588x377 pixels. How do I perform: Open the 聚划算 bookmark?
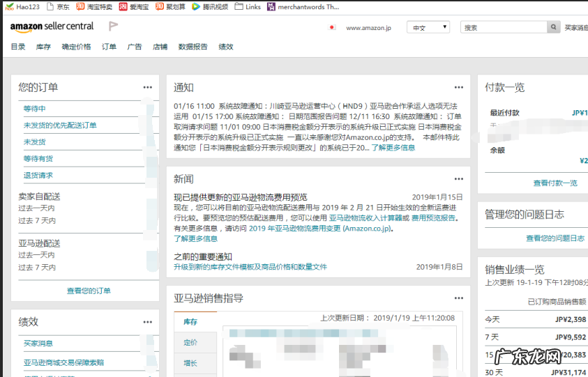(x=170, y=7)
